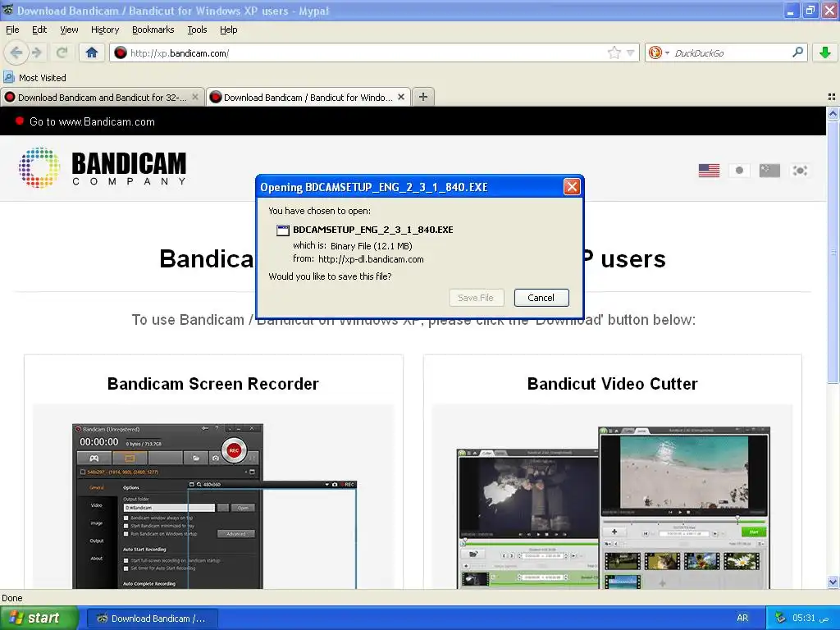The width and height of the screenshot is (840, 630).
Task: Follow the Go to www.Bandicam.com link
Action: [x=92, y=121]
